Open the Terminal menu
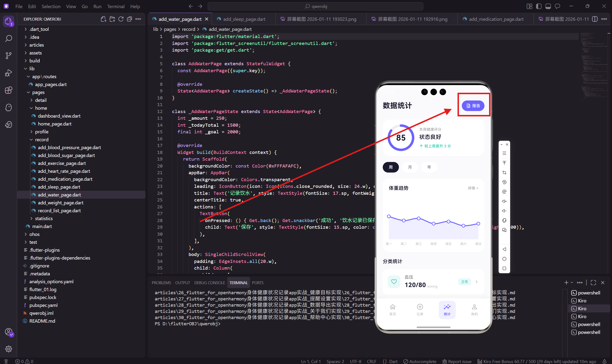Screen dimensions: 612x364 pyautogui.click(x=116, y=6)
